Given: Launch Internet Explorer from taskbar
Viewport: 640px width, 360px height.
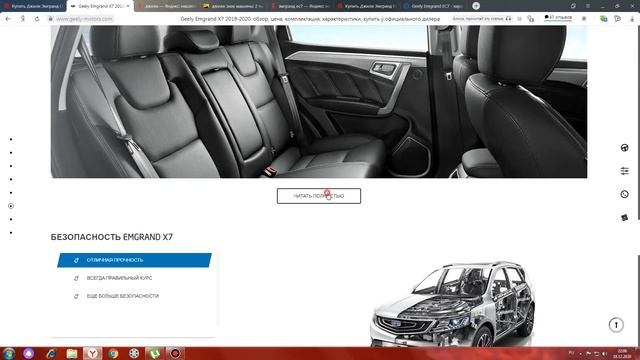Looking at the screenshot, I should pyautogui.click(x=51, y=353).
